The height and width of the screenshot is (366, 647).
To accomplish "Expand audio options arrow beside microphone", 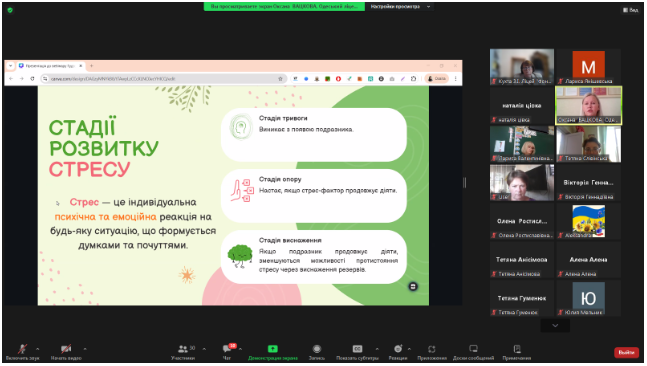I will [x=38, y=349].
